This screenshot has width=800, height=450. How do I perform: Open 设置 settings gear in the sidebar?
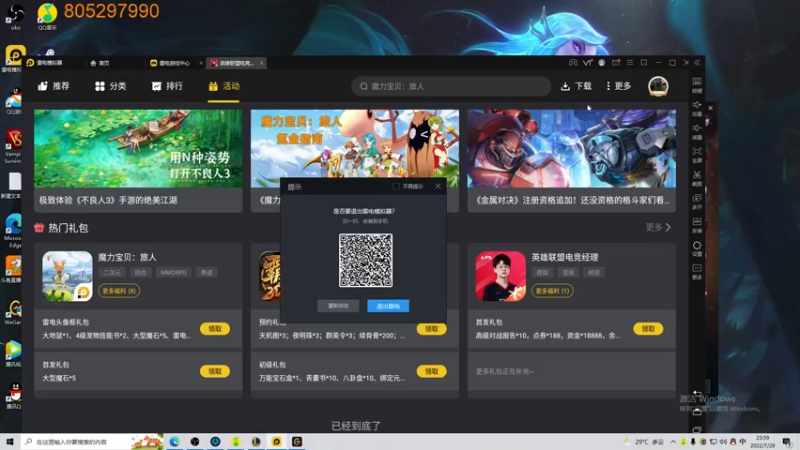click(697, 248)
